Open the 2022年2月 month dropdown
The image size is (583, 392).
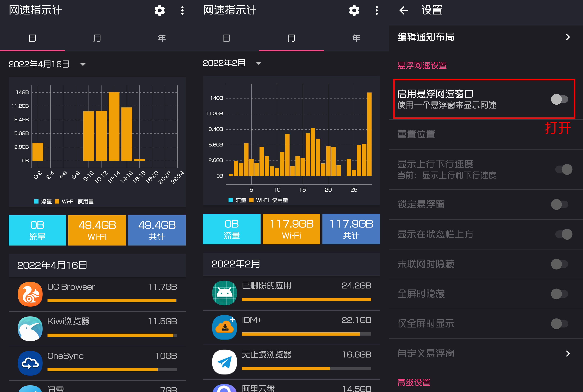coord(258,63)
